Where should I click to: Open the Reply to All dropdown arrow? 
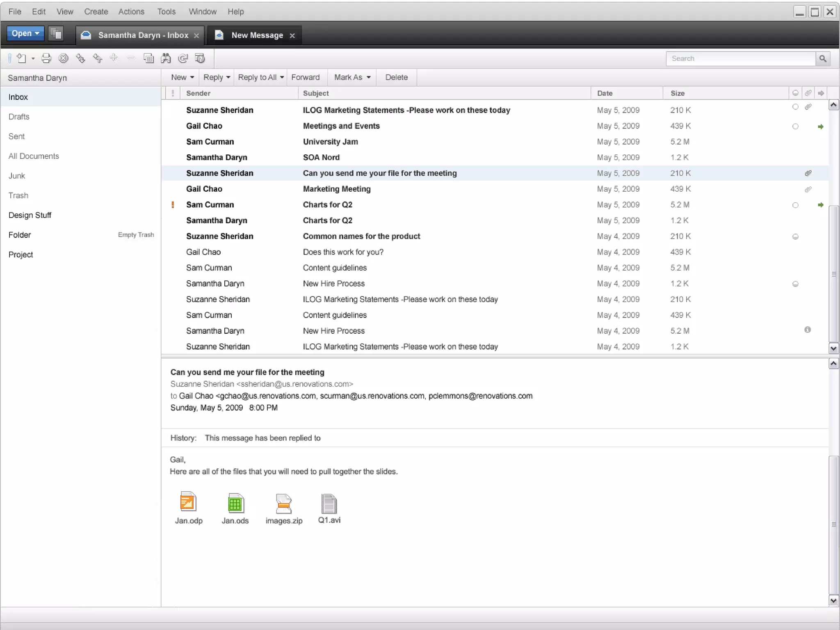click(282, 77)
